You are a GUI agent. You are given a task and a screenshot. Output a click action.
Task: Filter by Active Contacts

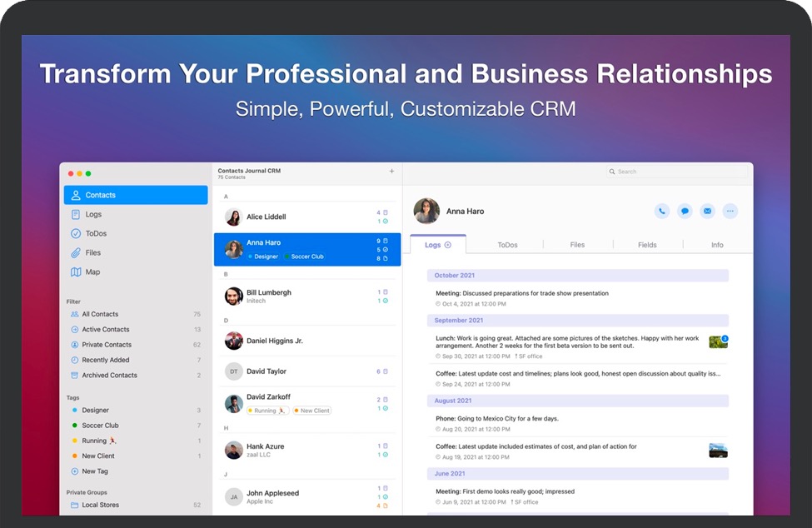pyautogui.click(x=105, y=330)
